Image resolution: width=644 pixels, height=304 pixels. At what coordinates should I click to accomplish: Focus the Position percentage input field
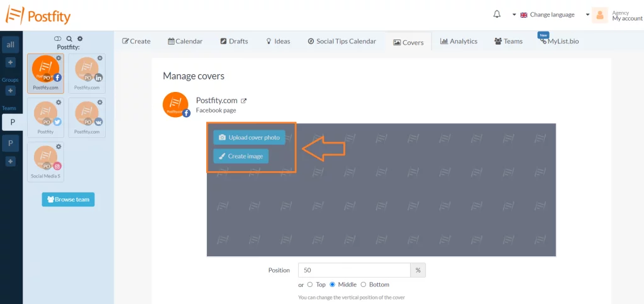click(x=355, y=270)
